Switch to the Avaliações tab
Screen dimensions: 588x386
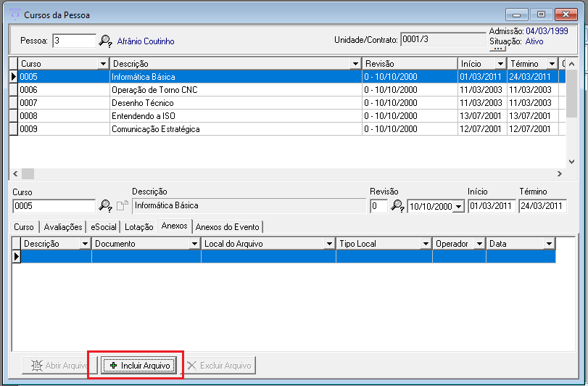coord(62,227)
